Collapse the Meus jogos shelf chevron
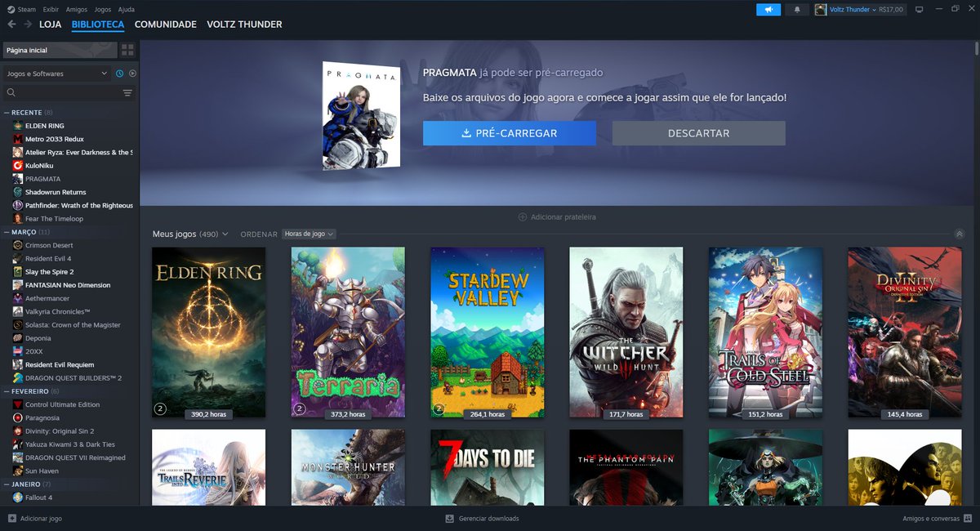980x531 pixels. click(960, 234)
